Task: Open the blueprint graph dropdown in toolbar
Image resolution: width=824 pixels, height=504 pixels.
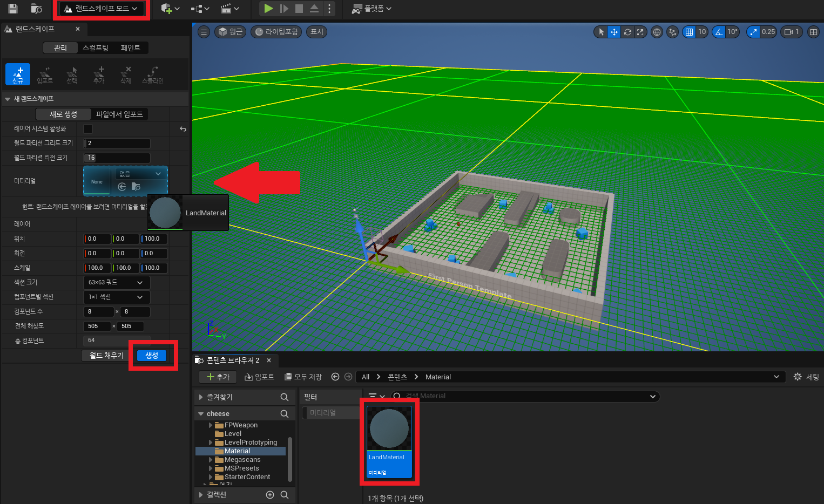Action: 200,9
